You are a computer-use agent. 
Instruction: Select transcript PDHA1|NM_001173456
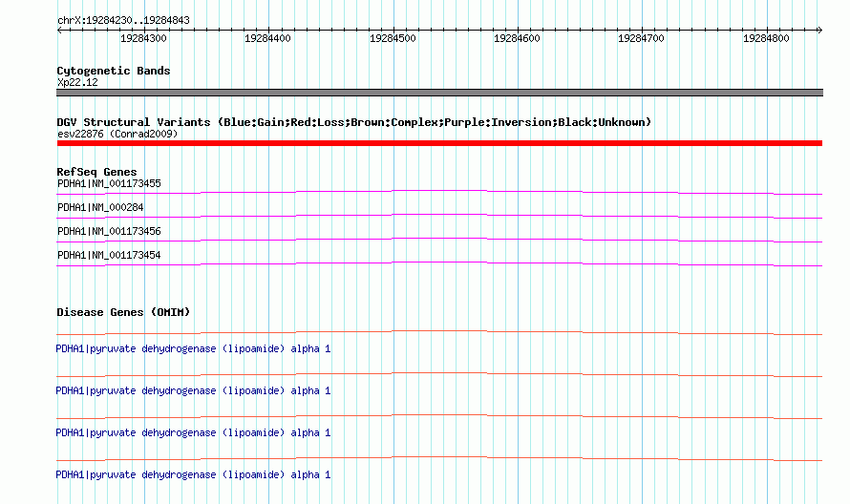[x=109, y=231]
